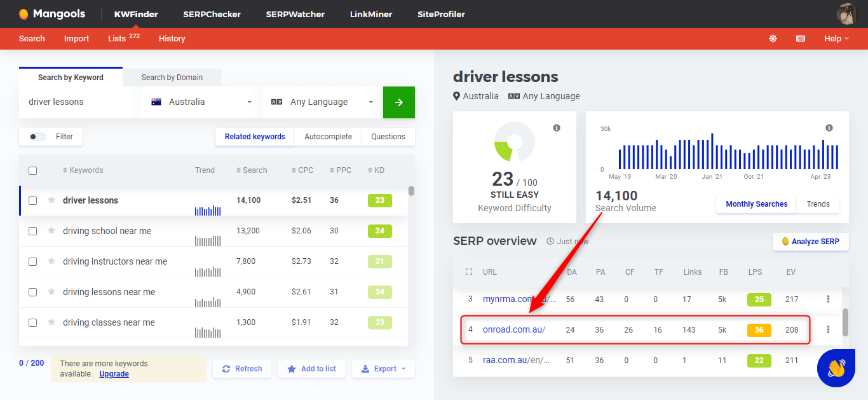
Task: Switch to the SERPWatcher tool
Action: click(295, 14)
